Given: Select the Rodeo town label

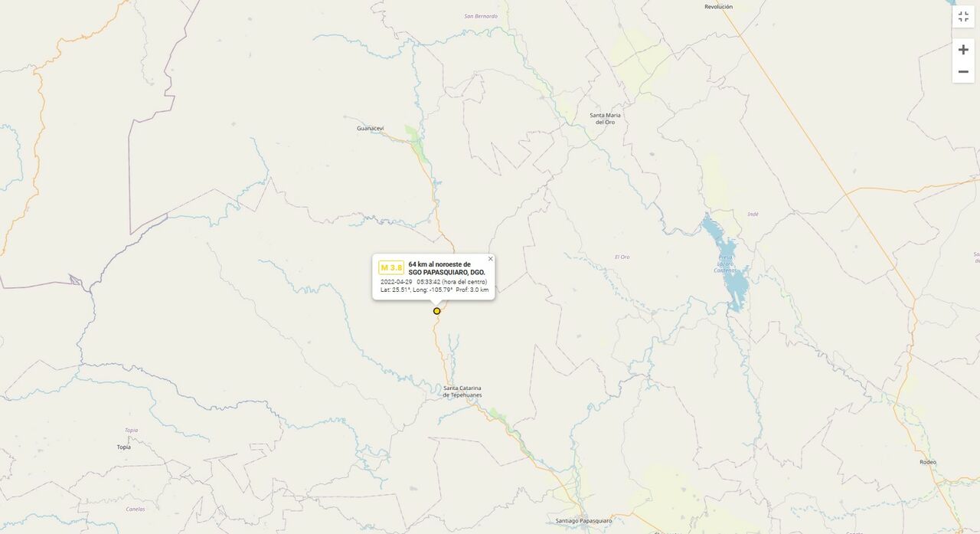Looking at the screenshot, I should click(928, 462).
